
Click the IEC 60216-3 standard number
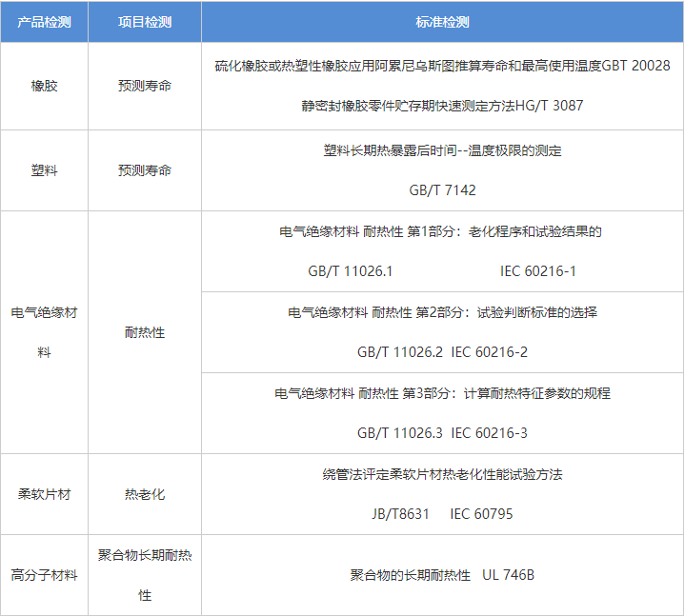click(489, 433)
